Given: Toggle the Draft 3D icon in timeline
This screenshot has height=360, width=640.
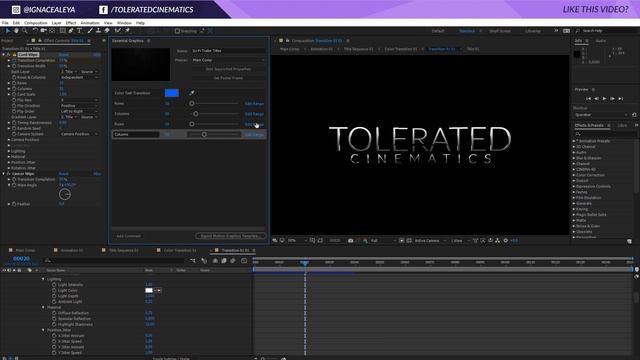Looking at the screenshot, I should [204, 260].
